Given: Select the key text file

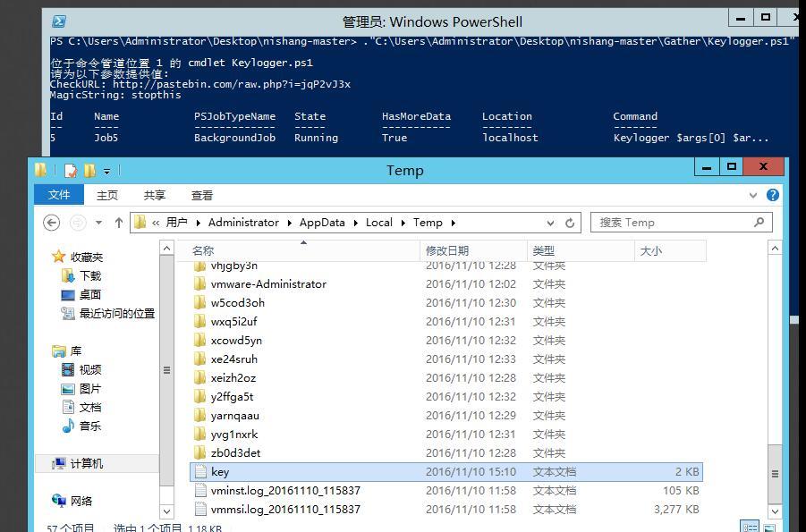Looking at the screenshot, I should coord(446,472).
